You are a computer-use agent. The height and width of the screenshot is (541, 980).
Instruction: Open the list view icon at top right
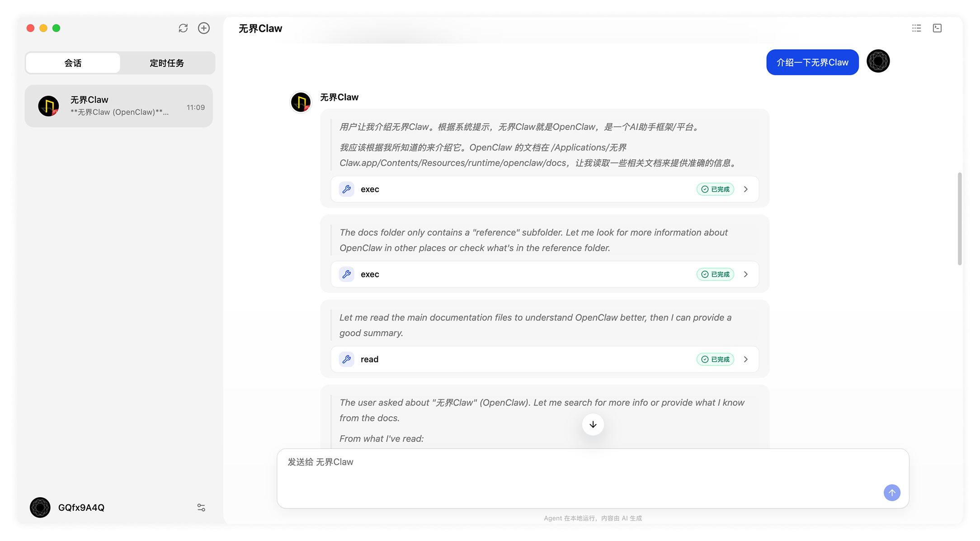tap(916, 28)
